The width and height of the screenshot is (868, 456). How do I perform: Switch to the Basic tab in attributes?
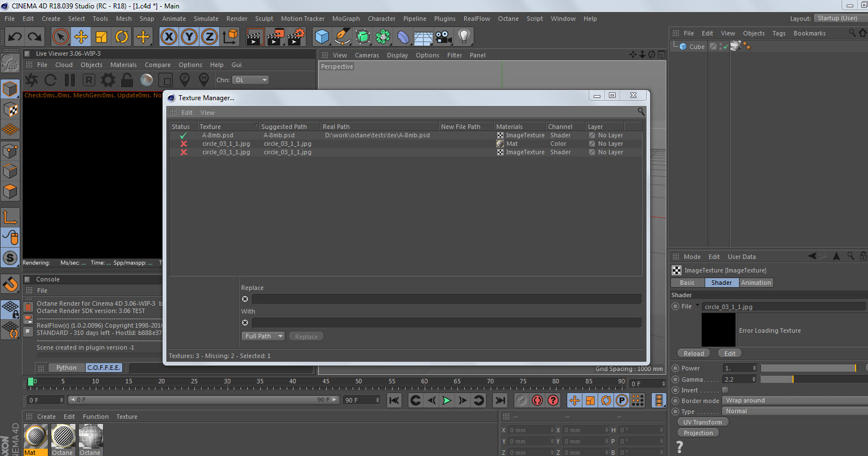(687, 283)
